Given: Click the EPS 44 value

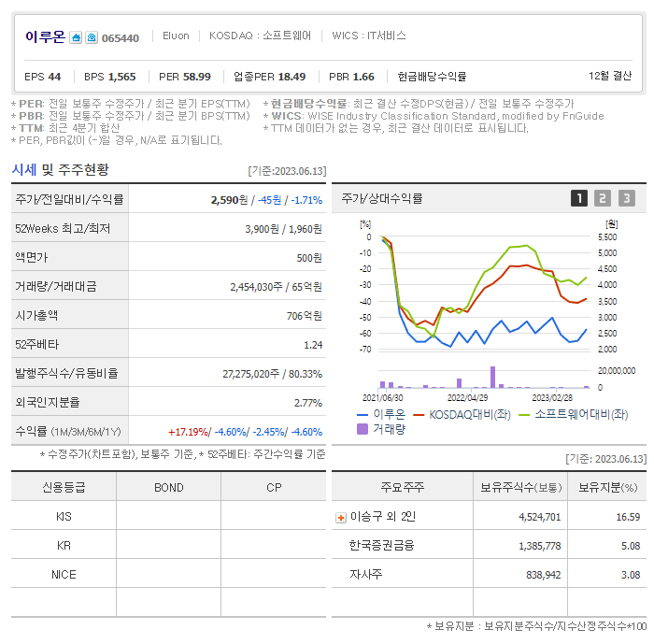Looking at the screenshot, I should pyautogui.click(x=43, y=77).
